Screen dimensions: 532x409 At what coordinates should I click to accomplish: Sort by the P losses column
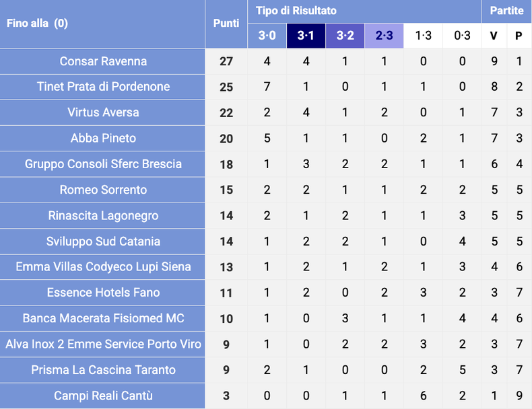pyautogui.click(x=519, y=36)
